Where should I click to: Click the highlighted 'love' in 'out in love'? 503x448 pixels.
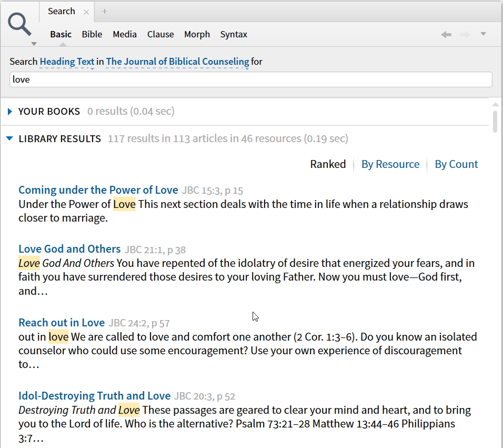pos(58,337)
